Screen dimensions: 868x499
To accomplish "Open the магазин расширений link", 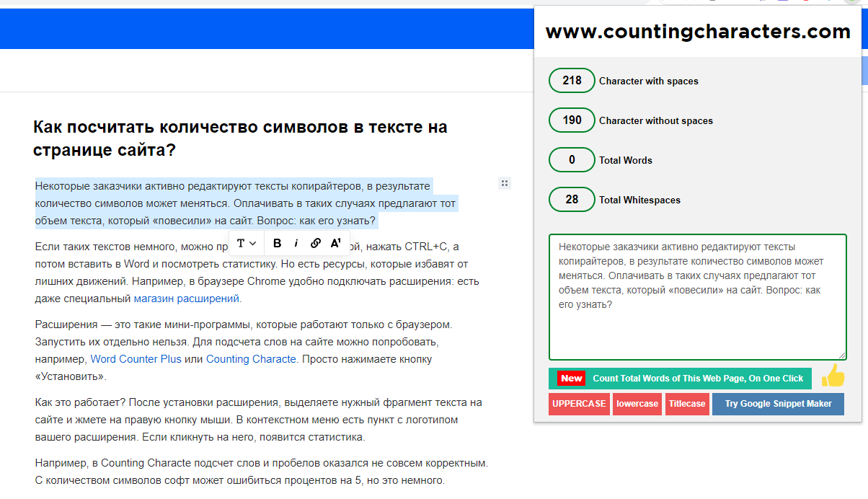I will tap(187, 299).
